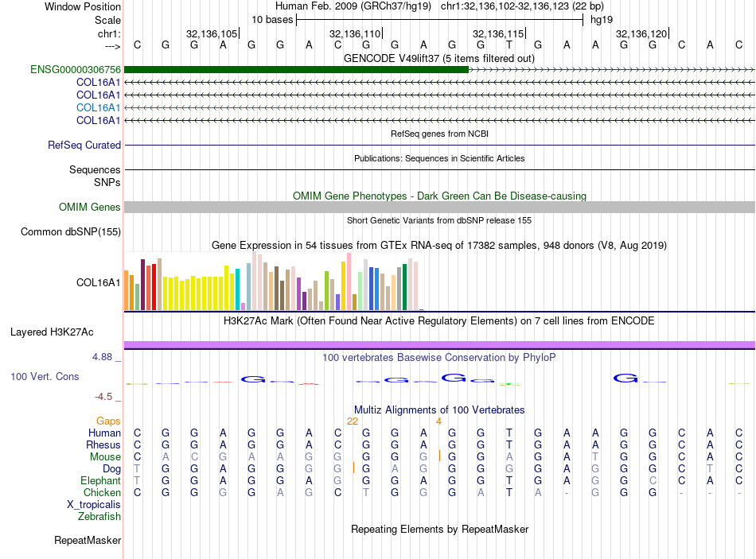Open the Gene Expression in 54 tissues title
Screen dimensions: 756x559
click(439, 245)
